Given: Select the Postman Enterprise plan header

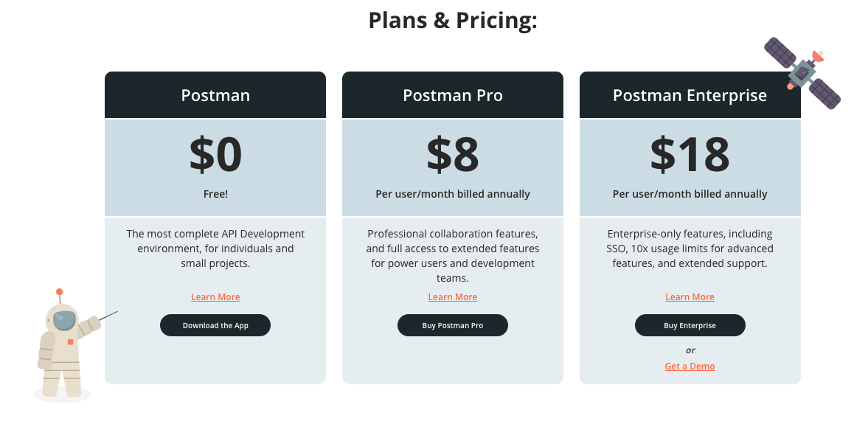Looking at the screenshot, I should [690, 95].
